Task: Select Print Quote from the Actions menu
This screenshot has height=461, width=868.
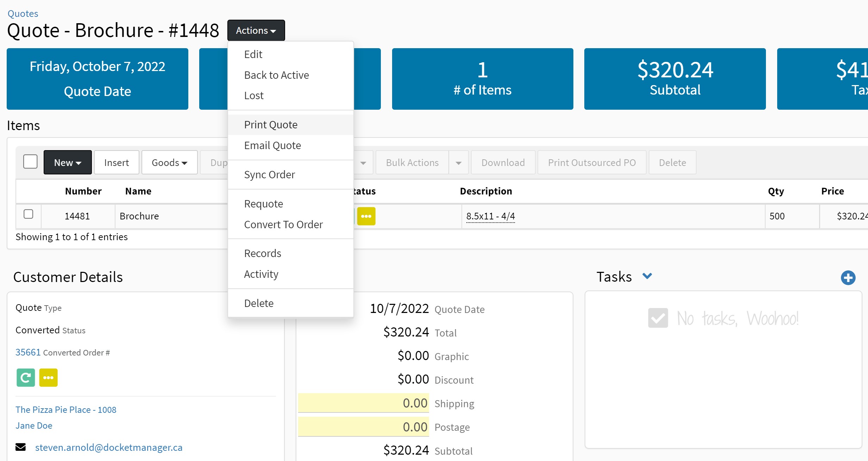Action: point(271,124)
